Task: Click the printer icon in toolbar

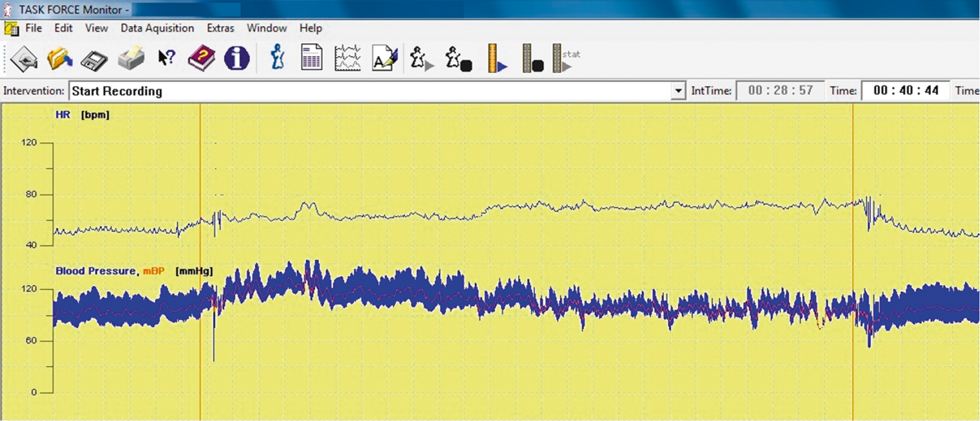Action: tap(131, 58)
